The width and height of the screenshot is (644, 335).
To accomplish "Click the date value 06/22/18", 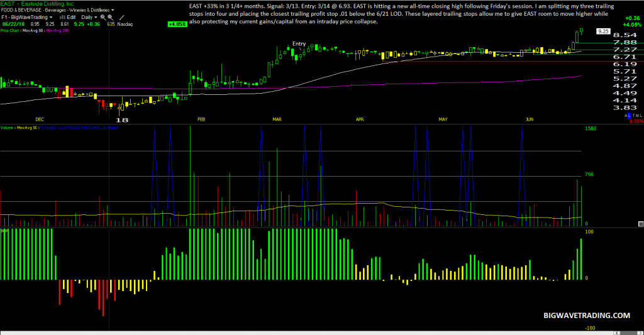I will pos(13,25).
